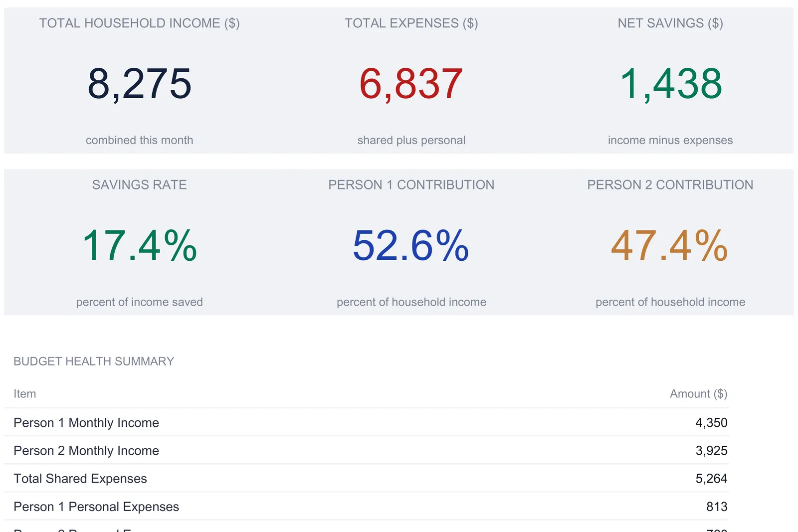Select the savings rate 17.4%
This screenshot has width=798, height=532.
140,245
